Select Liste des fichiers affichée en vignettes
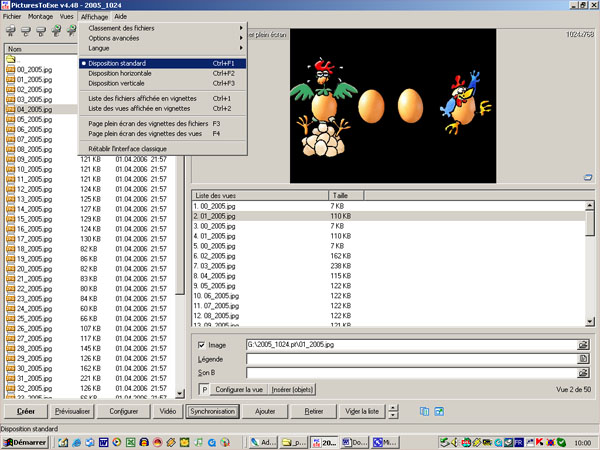 coord(163,98)
